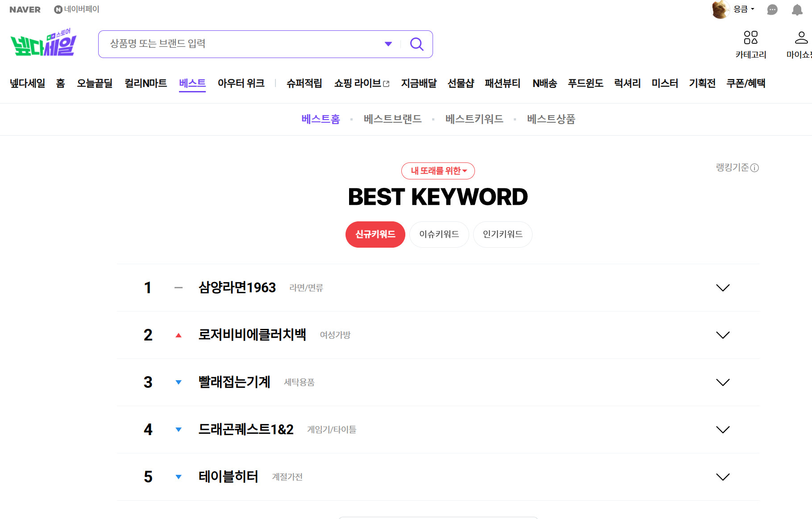Click the 여성가방 category label
Viewport: 812px width, 519px height.
pos(335,335)
